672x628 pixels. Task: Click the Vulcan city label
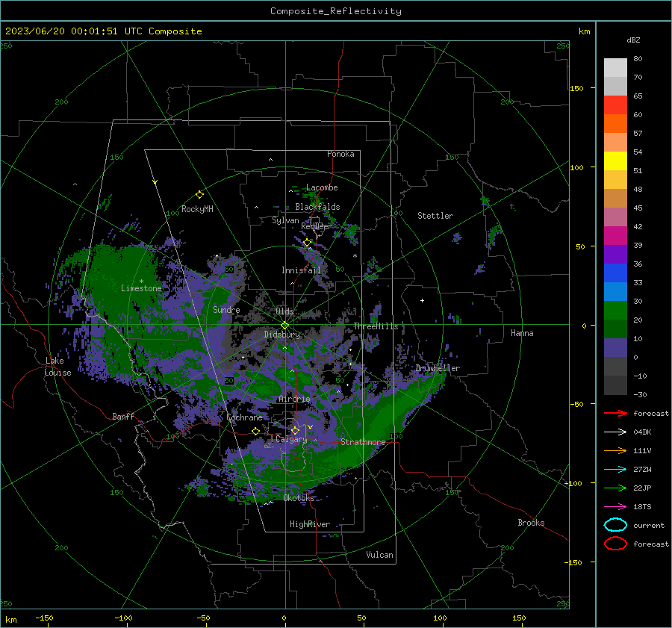[x=379, y=555]
